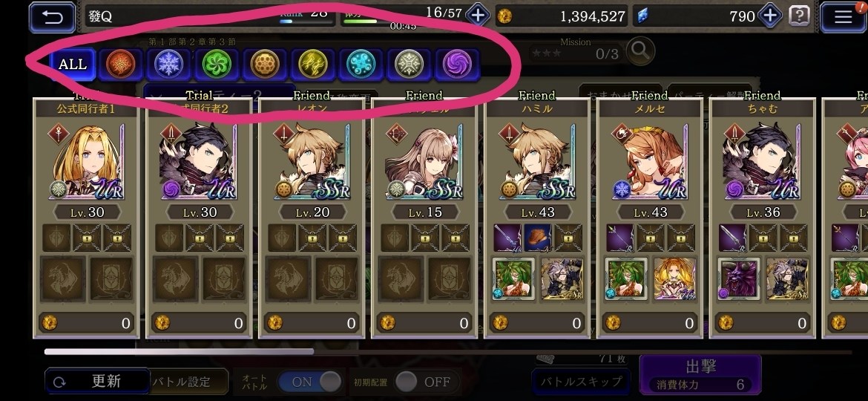Select the cyan water element filter
Viewport: 868px width, 401px height.
coord(361,65)
